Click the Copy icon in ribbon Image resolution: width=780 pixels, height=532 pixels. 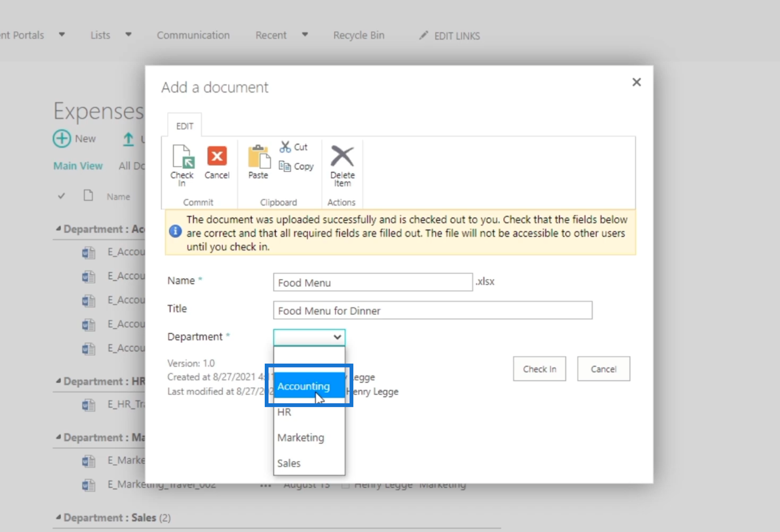(285, 167)
